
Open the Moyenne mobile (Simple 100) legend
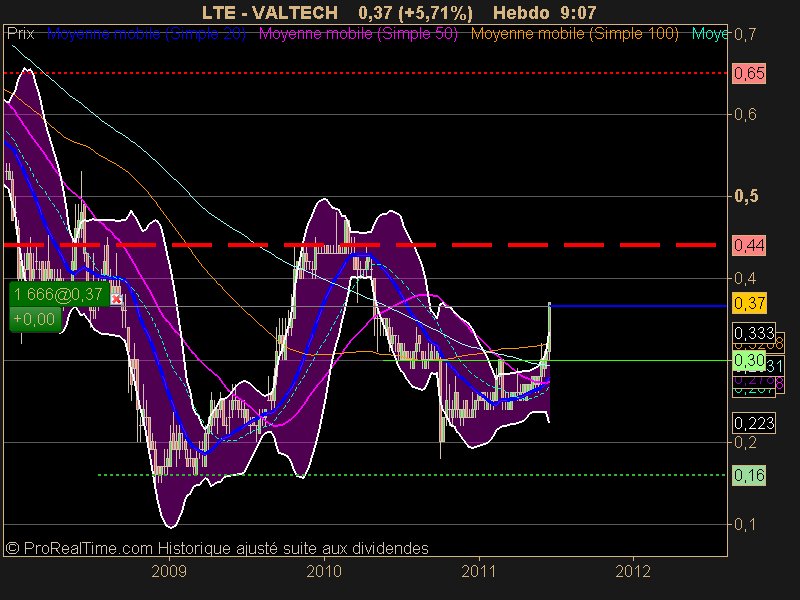(574, 34)
